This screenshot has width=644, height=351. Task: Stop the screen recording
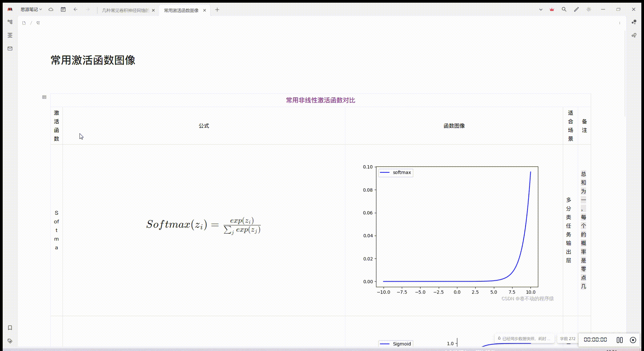click(x=633, y=340)
